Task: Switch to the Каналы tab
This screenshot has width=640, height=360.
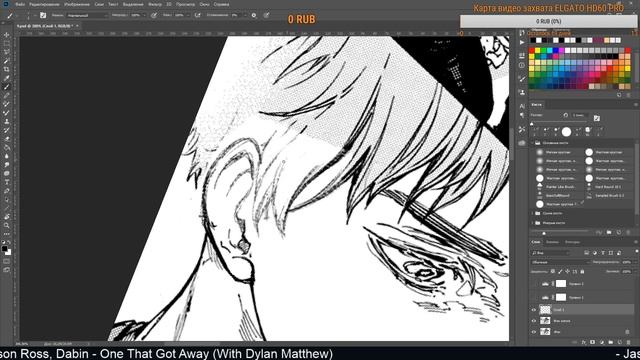Action: point(552,242)
